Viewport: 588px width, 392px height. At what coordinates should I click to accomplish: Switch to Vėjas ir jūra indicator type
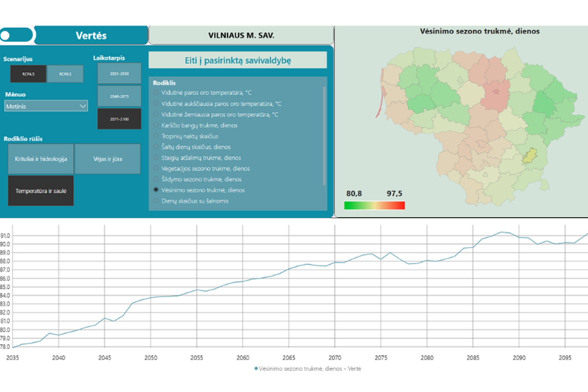[x=108, y=159]
